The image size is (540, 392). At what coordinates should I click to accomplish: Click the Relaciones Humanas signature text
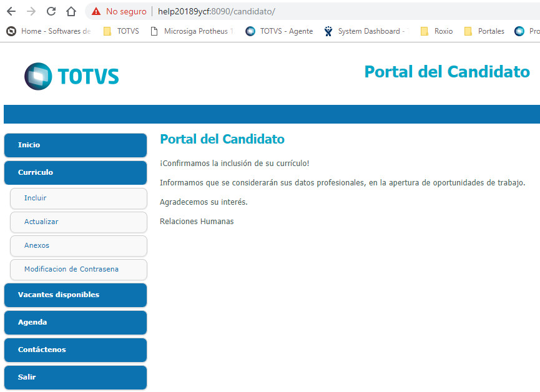tap(197, 221)
